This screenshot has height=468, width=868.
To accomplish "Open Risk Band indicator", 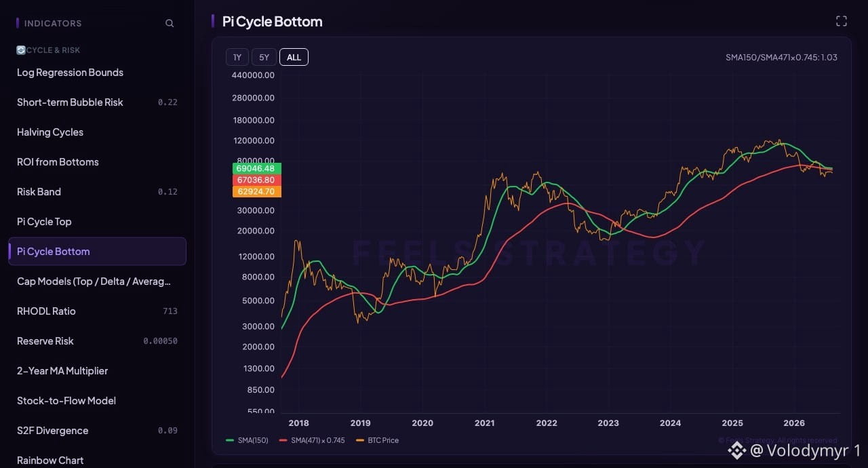I will [97, 192].
